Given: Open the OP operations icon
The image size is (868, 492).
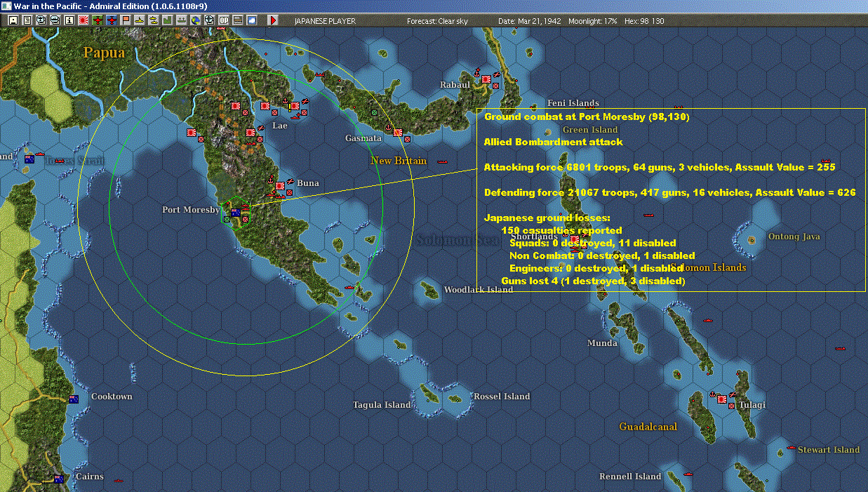Looking at the screenshot, I should (224, 20).
